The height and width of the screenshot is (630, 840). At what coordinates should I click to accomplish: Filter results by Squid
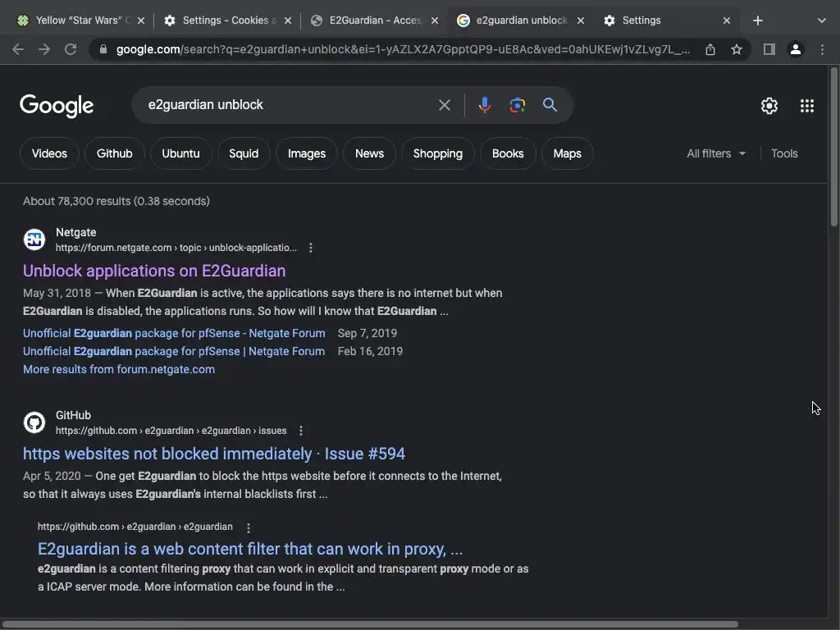point(244,153)
